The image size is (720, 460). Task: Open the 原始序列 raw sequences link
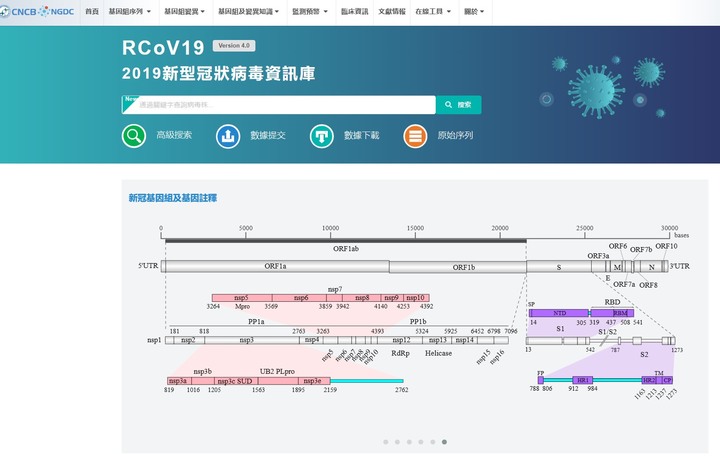455,135
